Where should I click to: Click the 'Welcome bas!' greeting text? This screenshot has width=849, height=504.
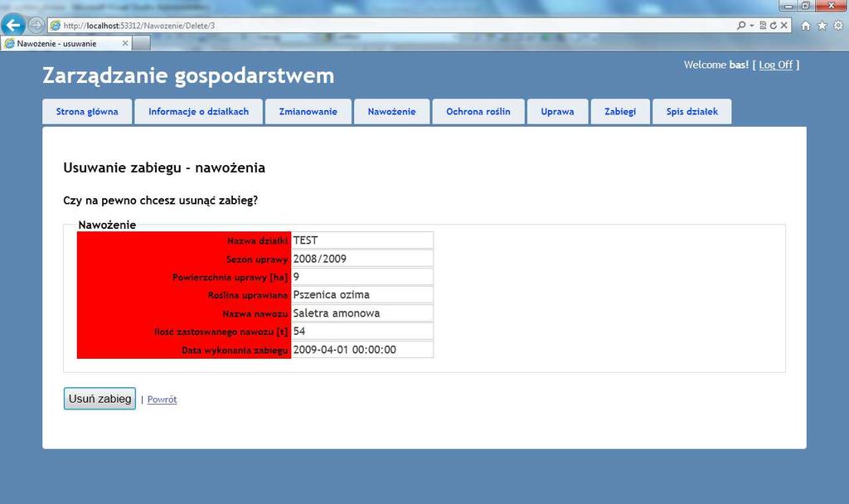tap(716, 65)
